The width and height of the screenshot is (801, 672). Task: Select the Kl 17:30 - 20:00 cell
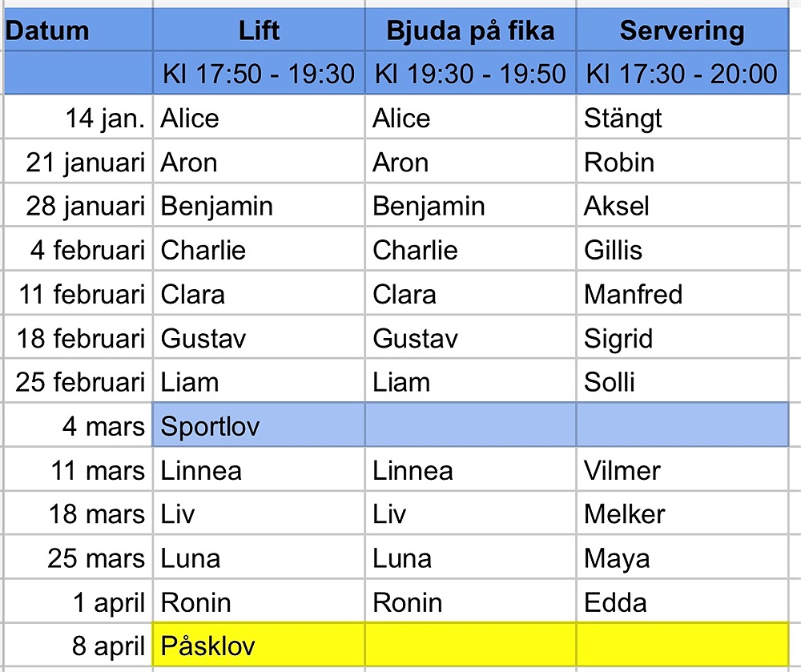682,74
